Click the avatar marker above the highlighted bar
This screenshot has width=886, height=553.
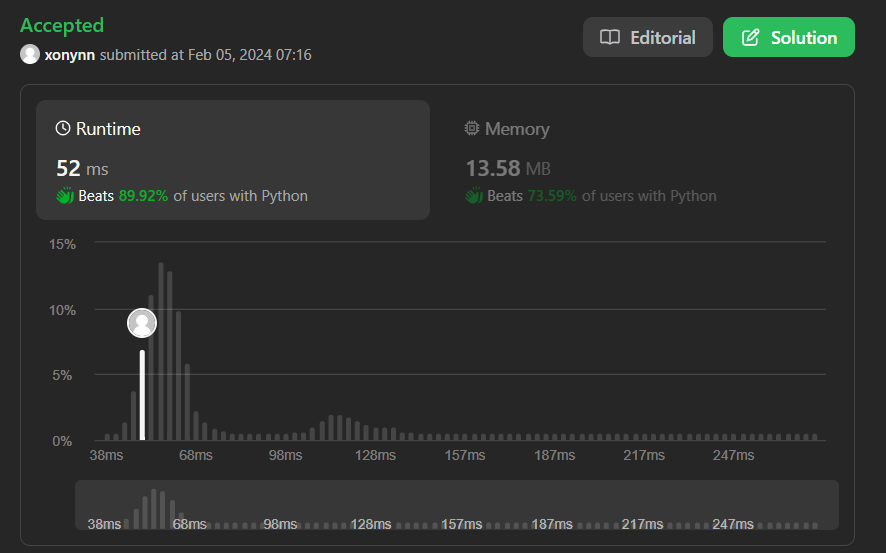(142, 323)
